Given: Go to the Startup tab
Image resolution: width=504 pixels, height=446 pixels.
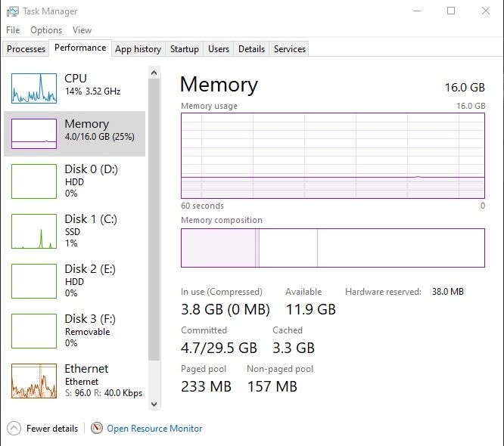Looking at the screenshot, I should click(185, 49).
